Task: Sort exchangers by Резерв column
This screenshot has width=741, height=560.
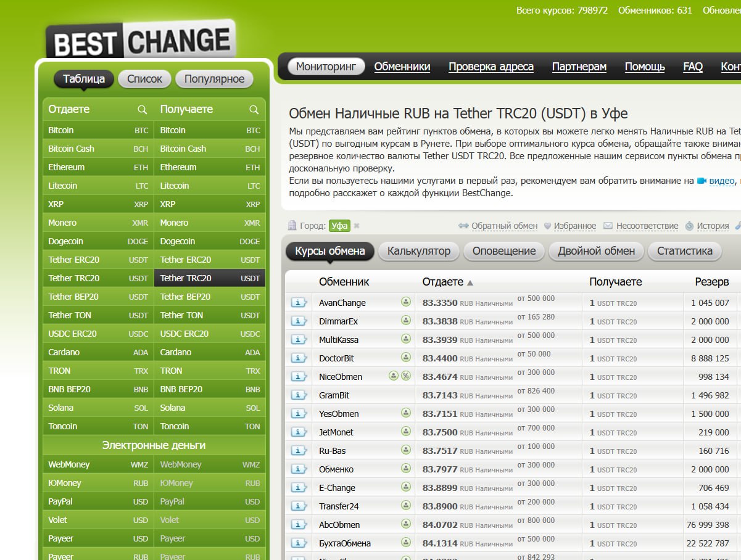Action: [x=711, y=282]
